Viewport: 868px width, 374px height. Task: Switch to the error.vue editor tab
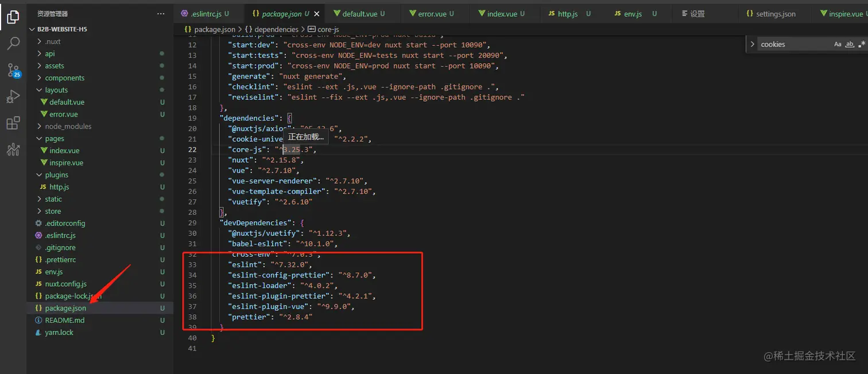pos(435,14)
